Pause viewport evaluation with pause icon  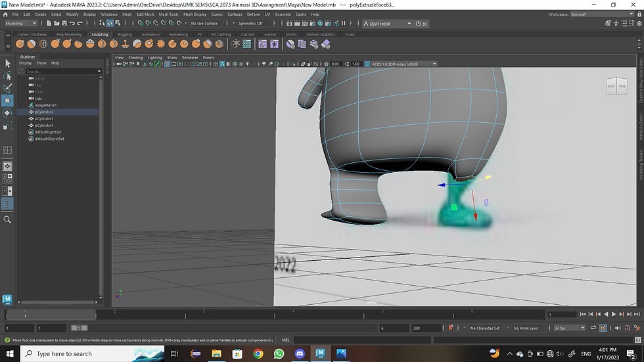(x=343, y=24)
